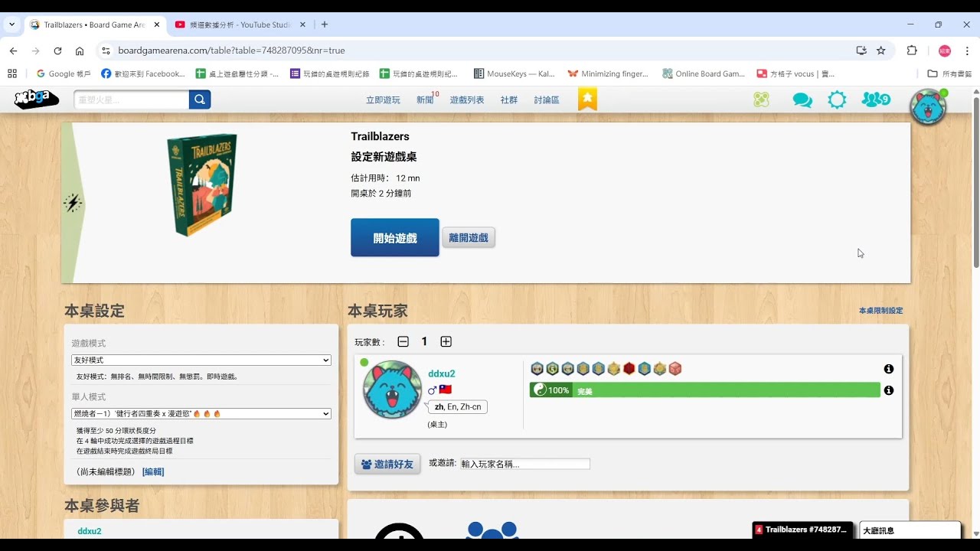Click the browser back arrow
This screenshot has height=551, width=980.
click(x=13, y=51)
